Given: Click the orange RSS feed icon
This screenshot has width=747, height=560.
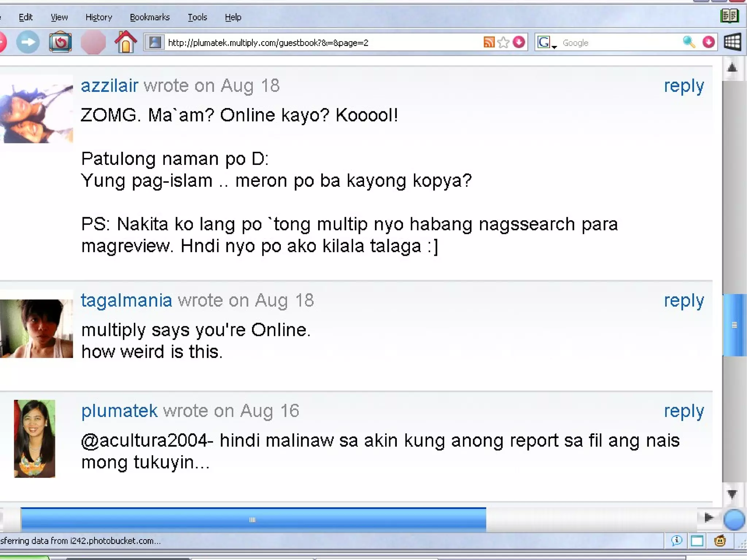Looking at the screenshot, I should coord(489,42).
